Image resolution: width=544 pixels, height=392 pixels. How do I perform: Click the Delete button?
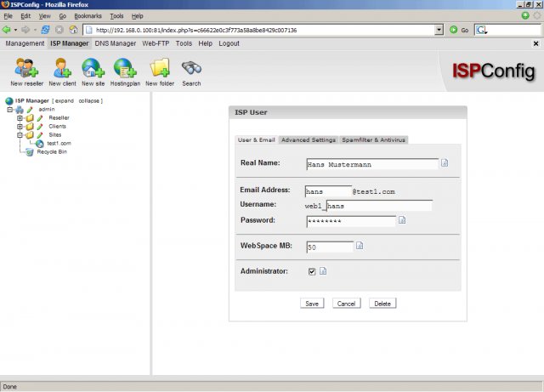pyautogui.click(x=382, y=304)
